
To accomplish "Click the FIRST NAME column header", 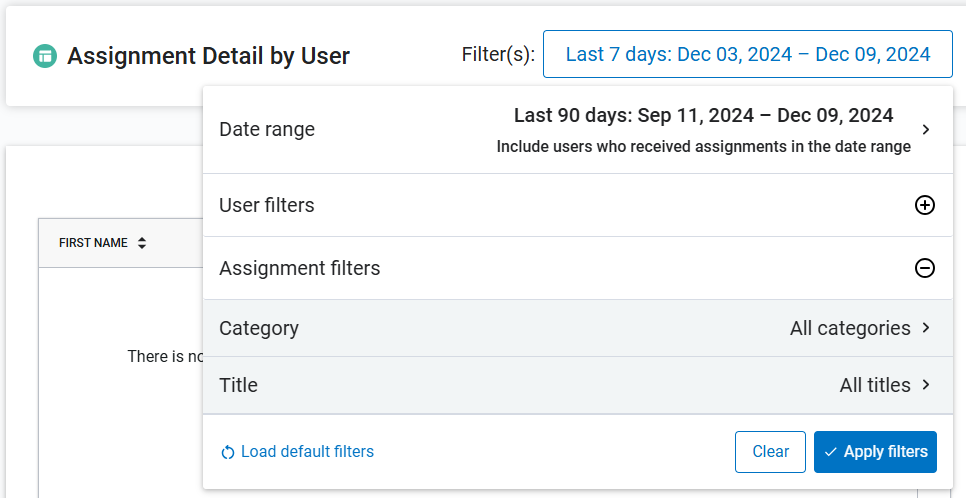I will tap(93, 243).
